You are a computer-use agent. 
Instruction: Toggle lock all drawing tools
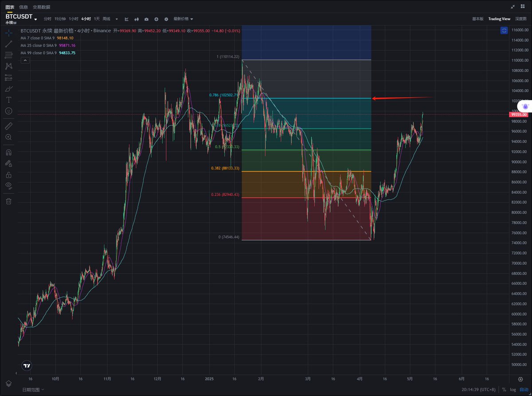coord(9,174)
